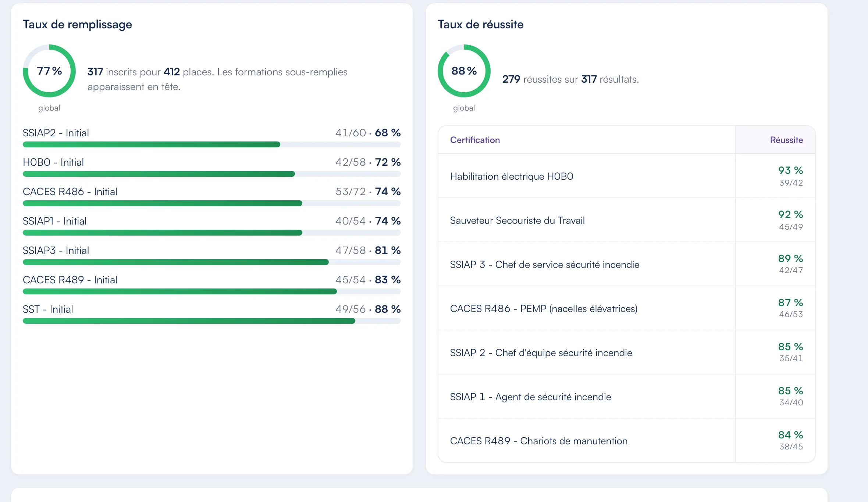This screenshot has width=868, height=502.
Task: Click the 40/54 · 74 % value
Action: pos(368,221)
